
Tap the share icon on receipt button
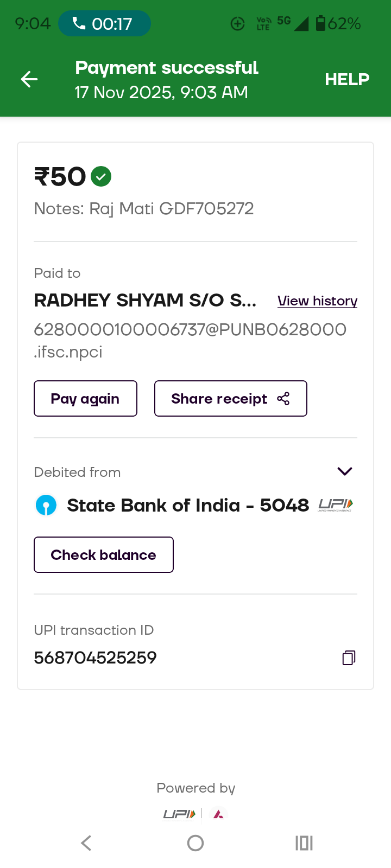(x=283, y=399)
